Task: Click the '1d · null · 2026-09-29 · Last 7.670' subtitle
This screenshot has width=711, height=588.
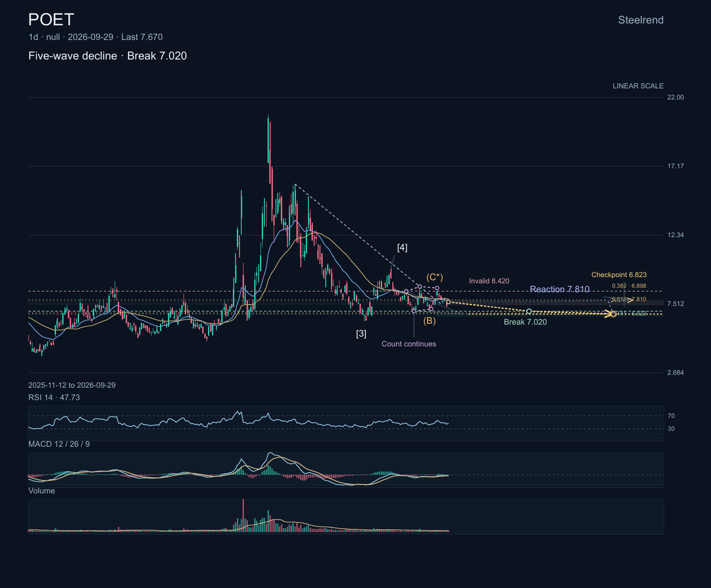Action: coord(95,37)
